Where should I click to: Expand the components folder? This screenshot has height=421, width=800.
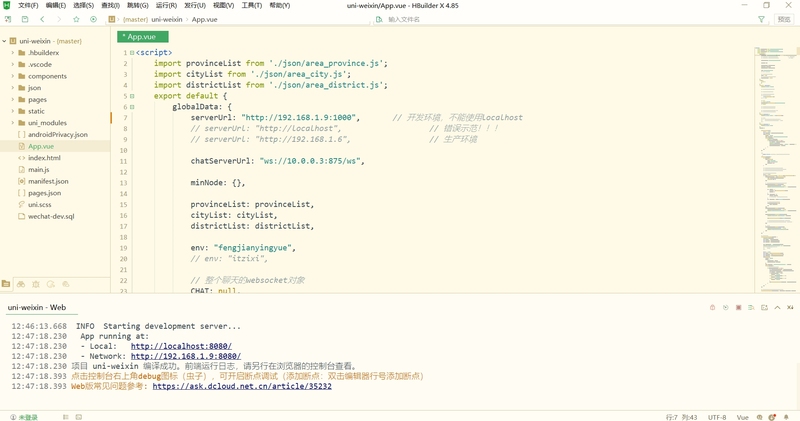click(13, 76)
